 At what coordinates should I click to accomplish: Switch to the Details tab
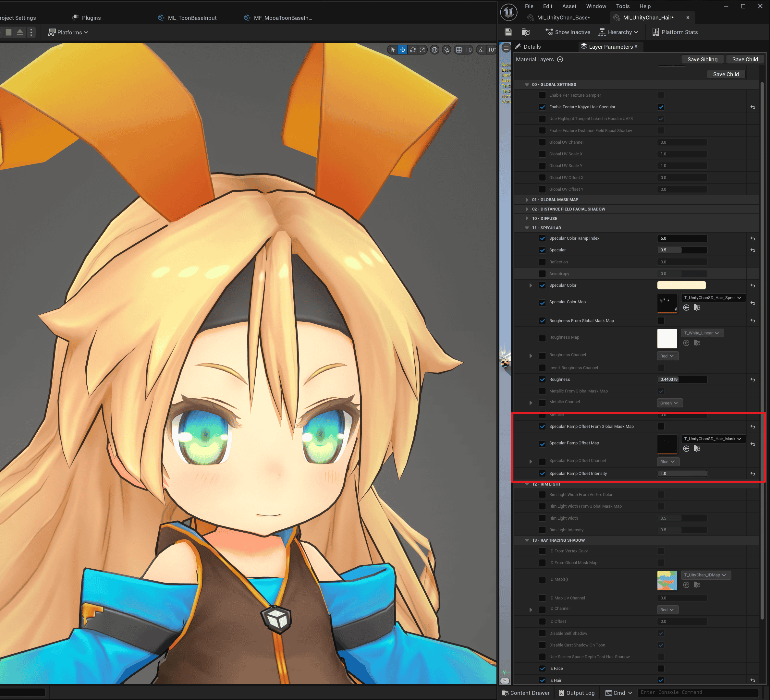(531, 47)
